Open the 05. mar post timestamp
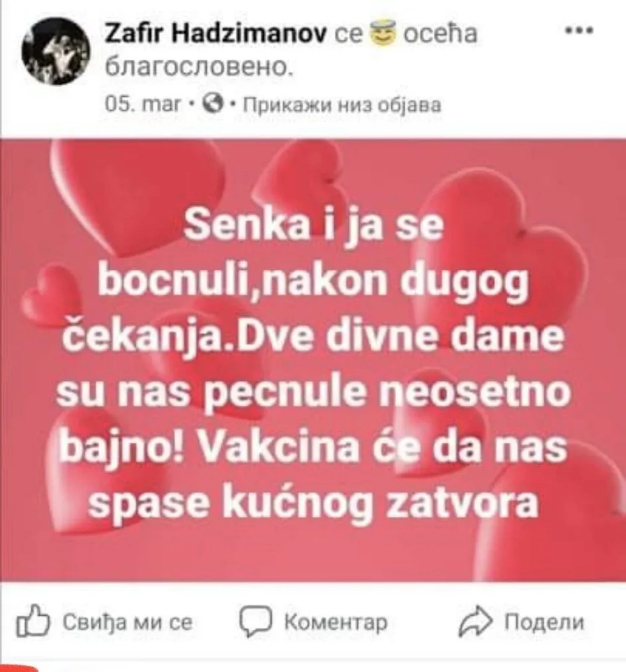Screen dimensions: 626x672 pyautogui.click(x=143, y=105)
